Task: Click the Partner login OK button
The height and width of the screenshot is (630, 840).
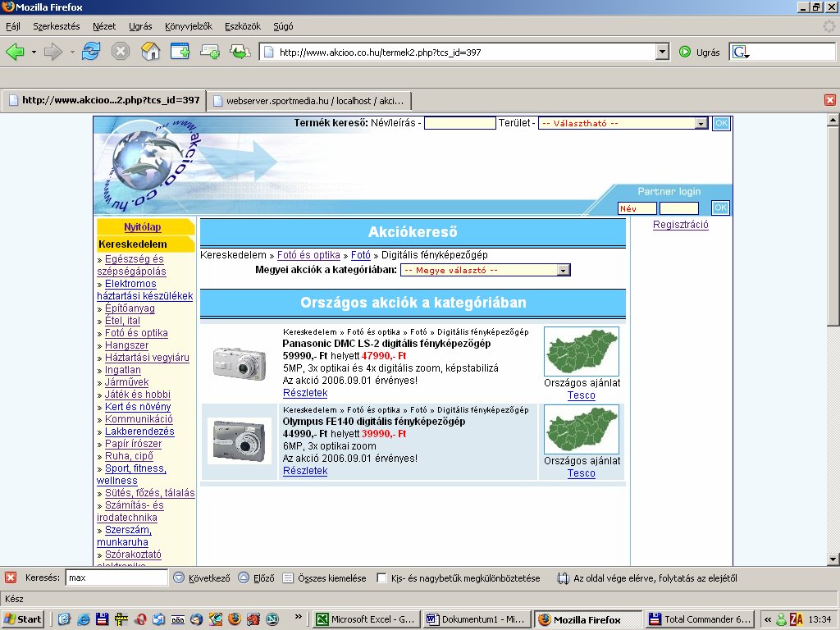Action: pos(720,208)
